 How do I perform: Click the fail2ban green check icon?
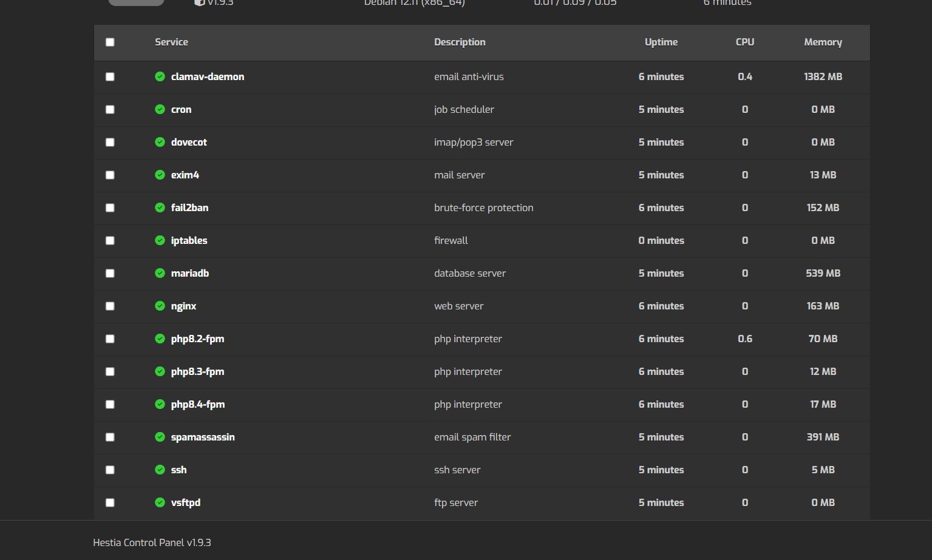[x=160, y=207]
